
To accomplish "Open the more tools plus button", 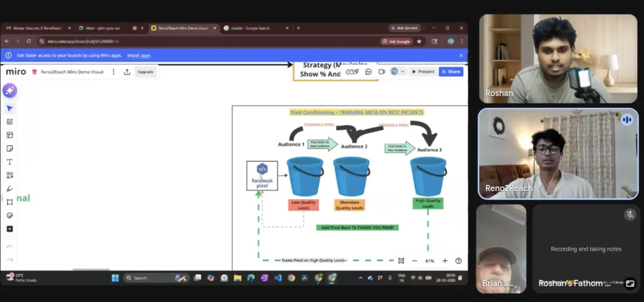I will [x=10, y=229].
